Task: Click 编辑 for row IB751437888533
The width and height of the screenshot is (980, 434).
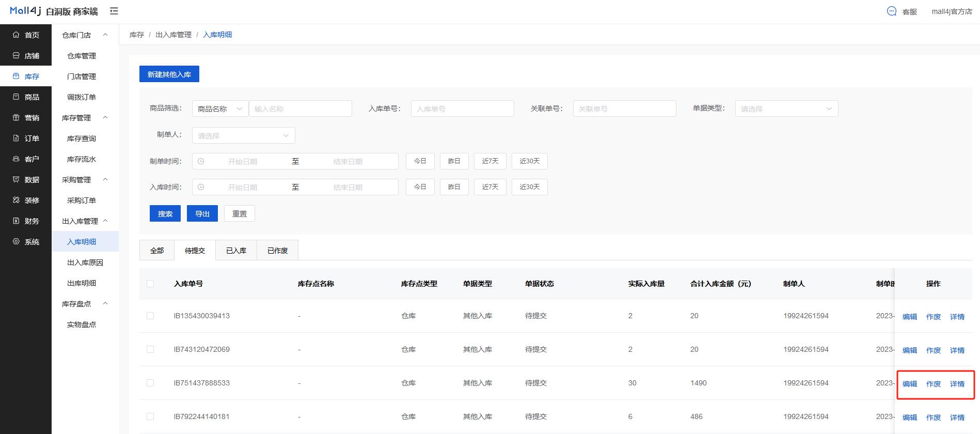Action: pyautogui.click(x=910, y=384)
